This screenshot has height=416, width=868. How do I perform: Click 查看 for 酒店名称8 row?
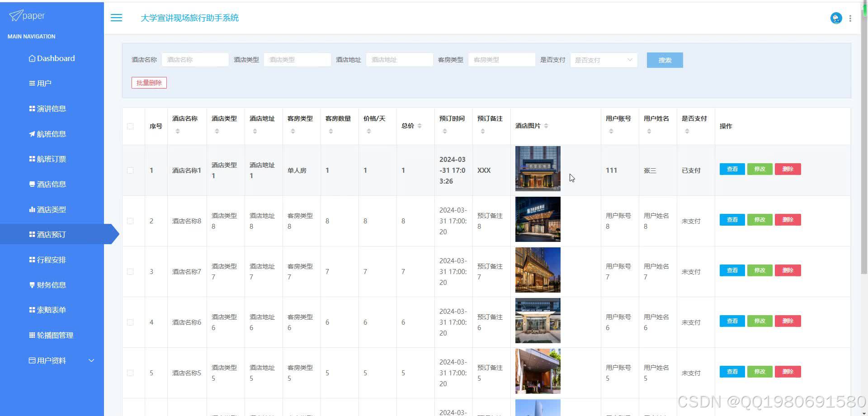(732, 220)
